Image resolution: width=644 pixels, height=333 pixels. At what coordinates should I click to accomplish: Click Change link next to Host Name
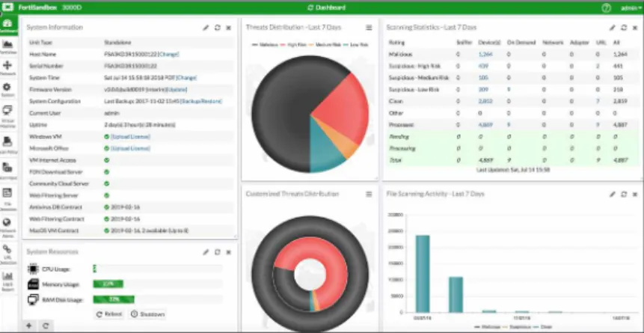(x=169, y=55)
